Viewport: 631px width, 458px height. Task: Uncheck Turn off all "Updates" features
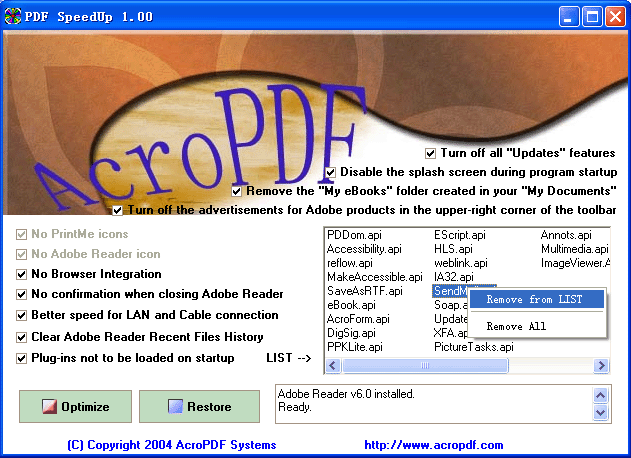coord(430,153)
